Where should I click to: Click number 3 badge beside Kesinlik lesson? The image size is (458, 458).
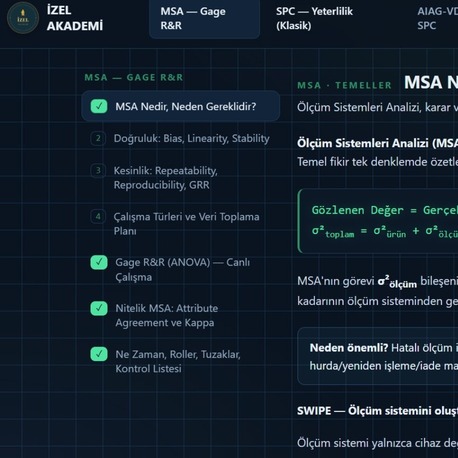[x=98, y=171]
